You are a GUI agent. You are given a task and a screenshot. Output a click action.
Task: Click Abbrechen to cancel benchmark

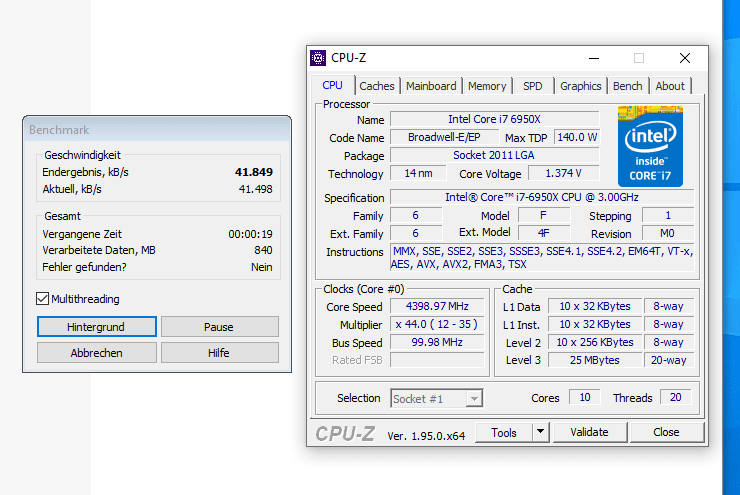coord(97,352)
